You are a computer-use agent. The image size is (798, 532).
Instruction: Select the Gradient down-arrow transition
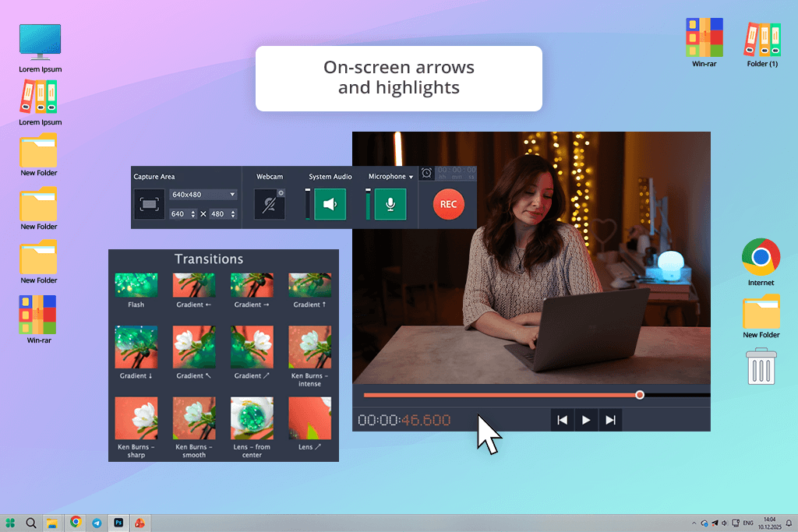[x=136, y=347]
